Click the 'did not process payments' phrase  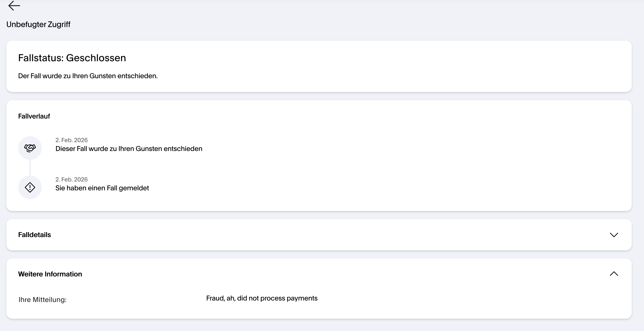click(x=277, y=298)
